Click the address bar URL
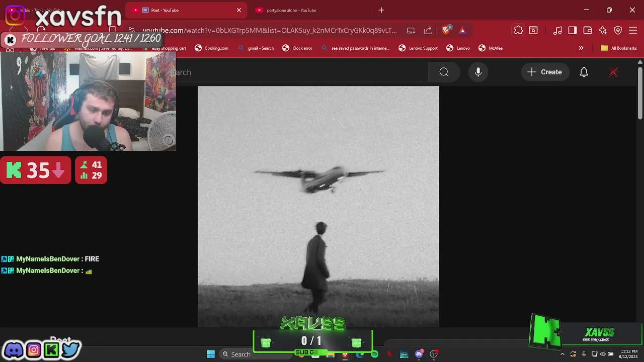 (270, 30)
